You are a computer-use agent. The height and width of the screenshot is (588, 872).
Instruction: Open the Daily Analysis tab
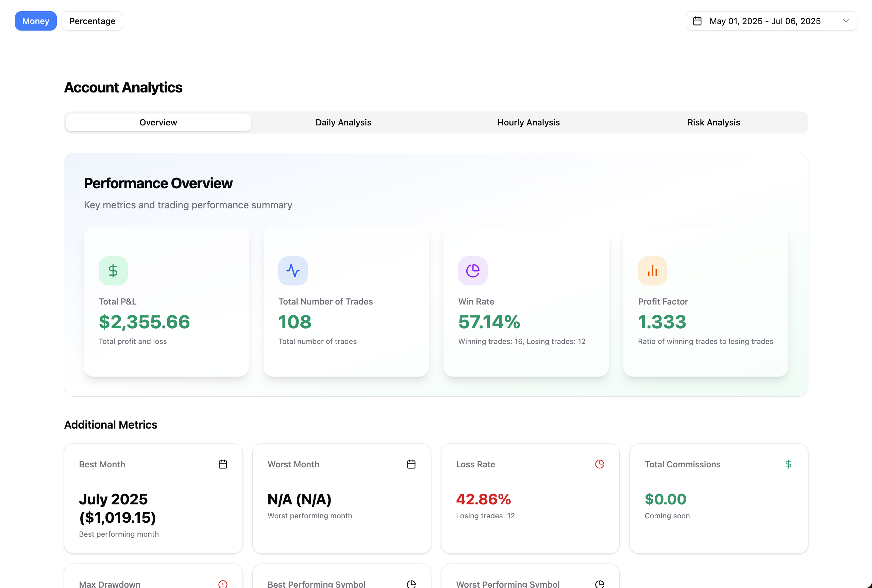coord(343,122)
